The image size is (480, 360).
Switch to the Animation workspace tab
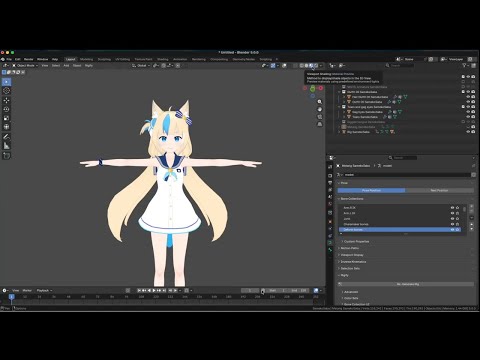pos(180,59)
